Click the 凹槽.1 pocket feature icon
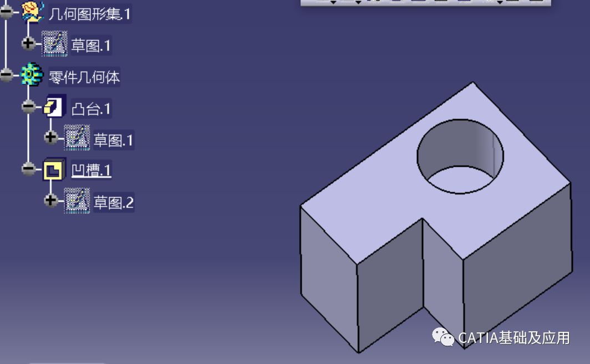This screenshot has height=364, width=590. click(54, 170)
